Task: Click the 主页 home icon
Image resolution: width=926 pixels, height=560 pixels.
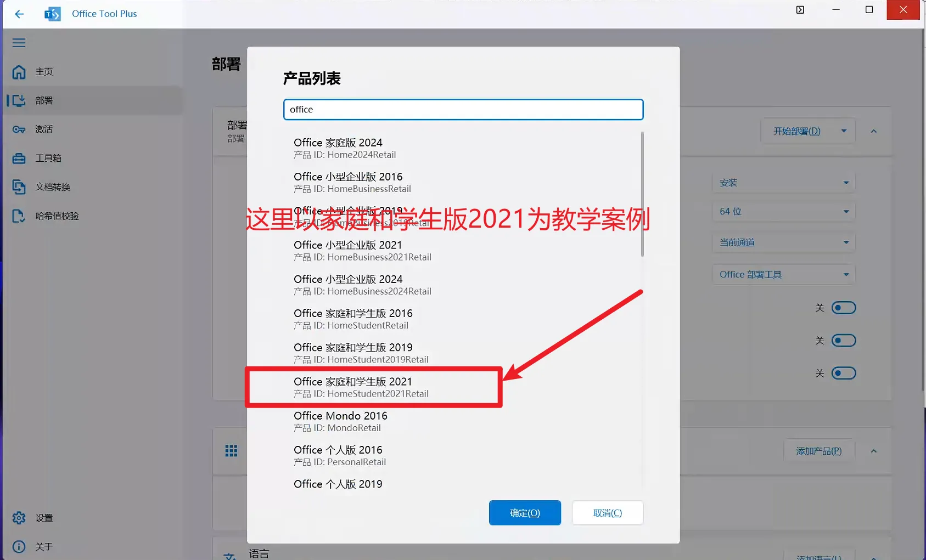Action: click(19, 72)
